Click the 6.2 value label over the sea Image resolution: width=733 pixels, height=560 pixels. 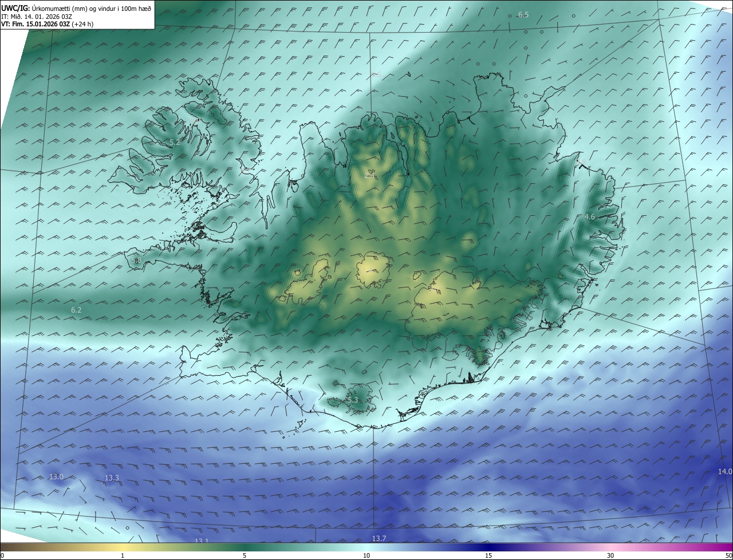pyautogui.click(x=76, y=310)
